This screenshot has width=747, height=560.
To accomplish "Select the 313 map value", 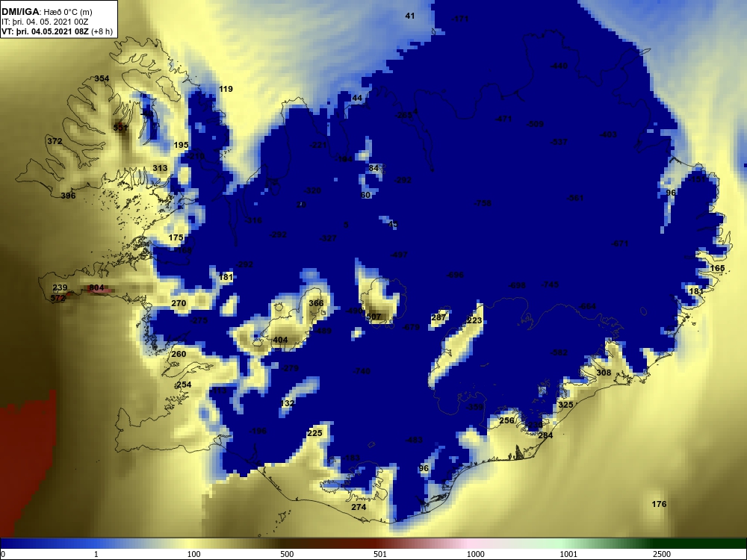I will (160, 168).
